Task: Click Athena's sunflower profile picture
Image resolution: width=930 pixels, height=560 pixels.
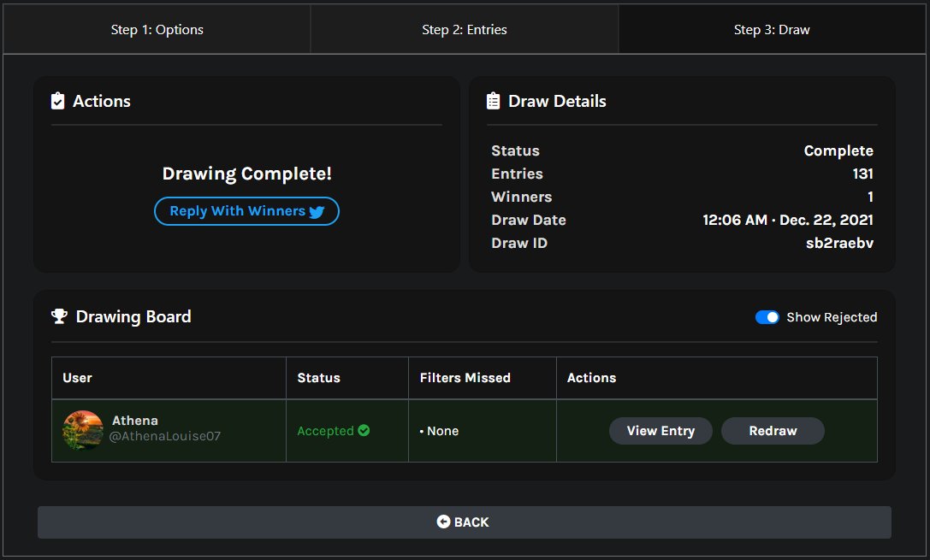Action: point(83,430)
